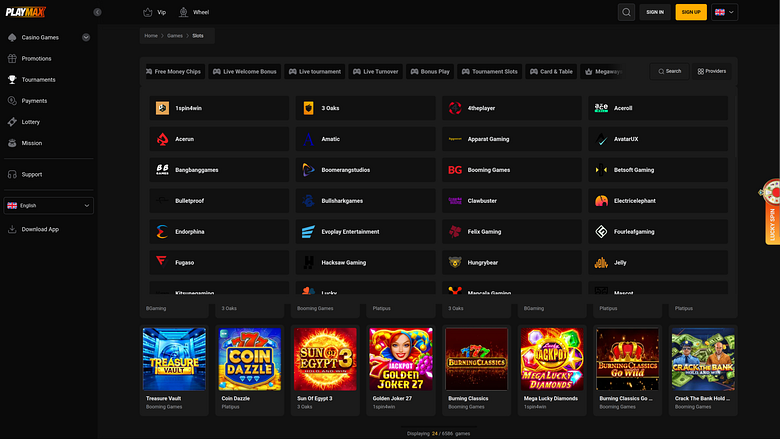The height and width of the screenshot is (439, 780).
Task: Select the Hungrybear provider logo
Action: tap(455, 263)
